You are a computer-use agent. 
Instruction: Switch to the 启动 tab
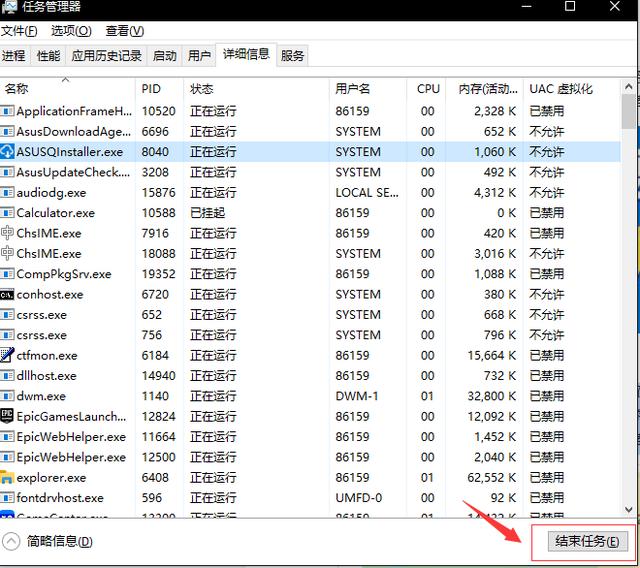click(x=164, y=55)
